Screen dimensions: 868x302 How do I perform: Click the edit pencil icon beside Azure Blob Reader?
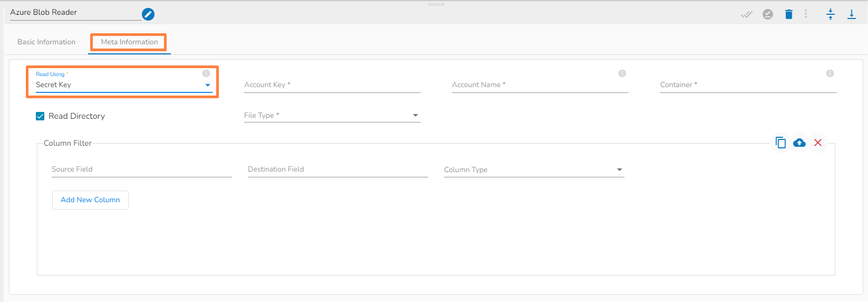[148, 14]
